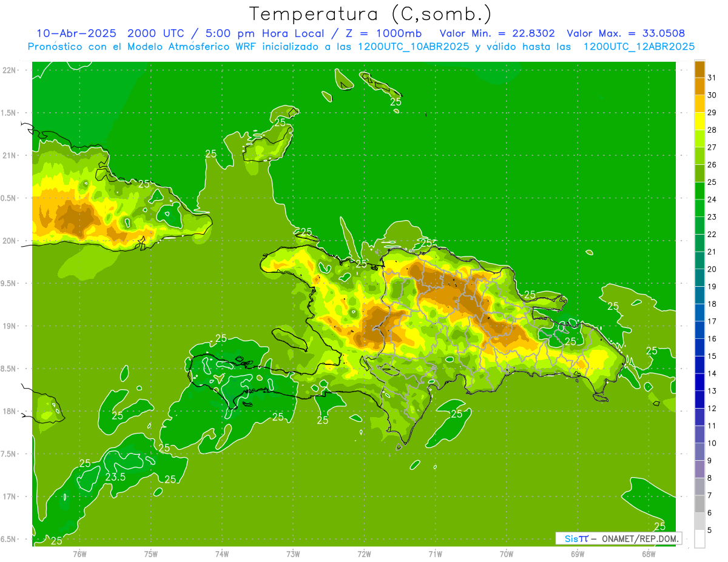Viewport: 728px width, 562px height.
Task: Click the "69W" longitude label
Action: pos(578,554)
